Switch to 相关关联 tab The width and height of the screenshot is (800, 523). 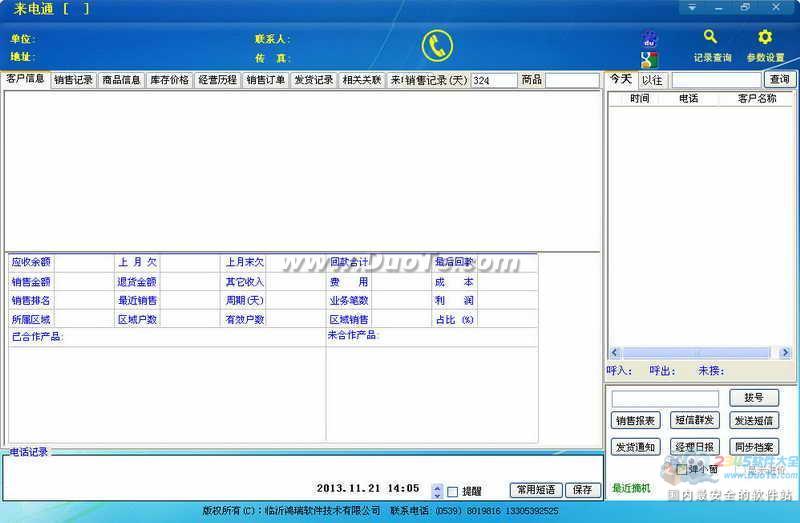(362, 80)
